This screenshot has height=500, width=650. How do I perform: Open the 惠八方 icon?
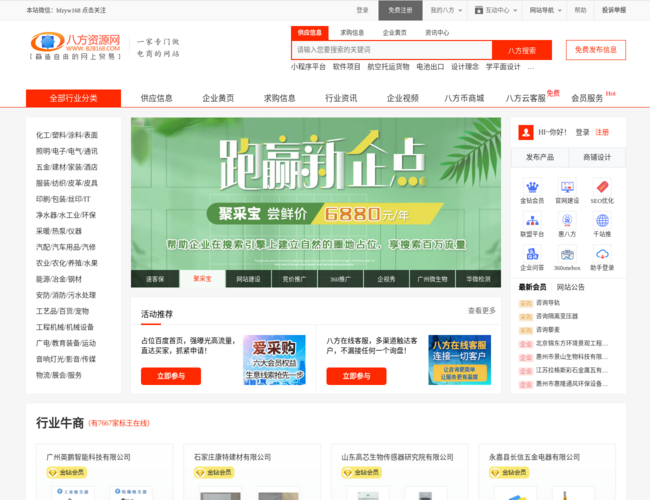click(567, 221)
